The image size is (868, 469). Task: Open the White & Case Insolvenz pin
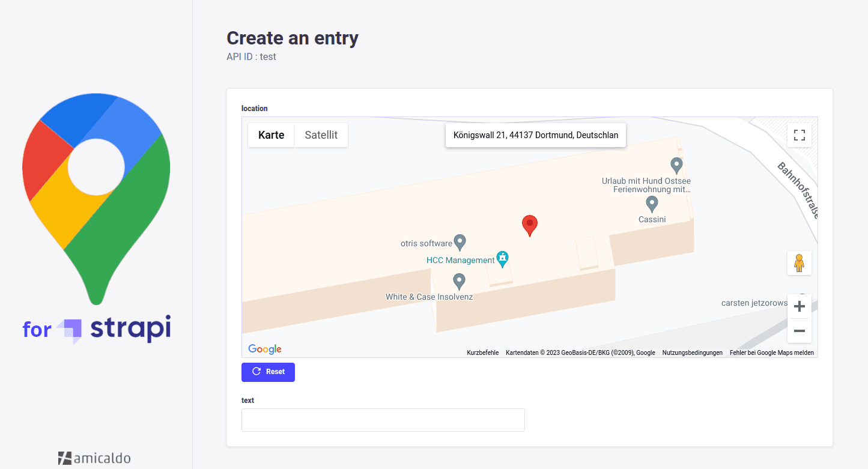pyautogui.click(x=459, y=282)
